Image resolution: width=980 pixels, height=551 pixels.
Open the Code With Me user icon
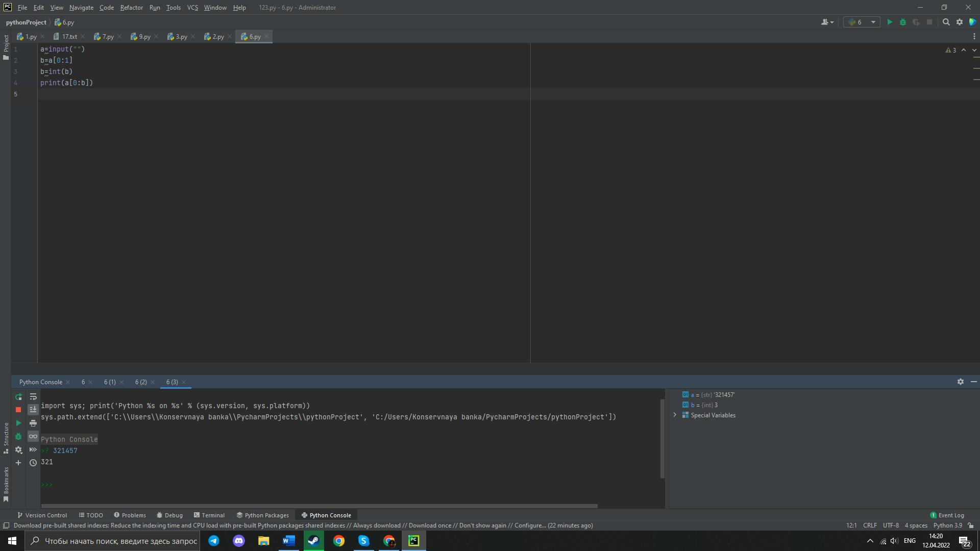(x=827, y=22)
